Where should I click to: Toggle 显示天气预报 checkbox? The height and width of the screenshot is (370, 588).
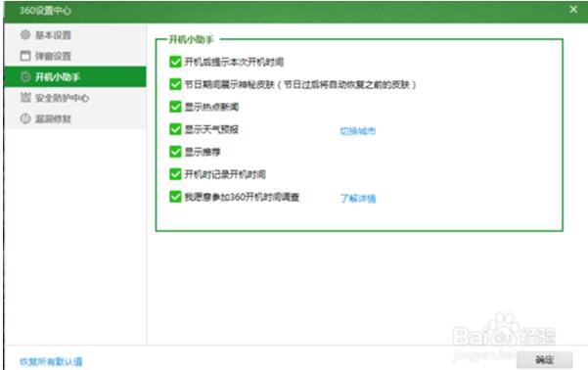(x=175, y=129)
